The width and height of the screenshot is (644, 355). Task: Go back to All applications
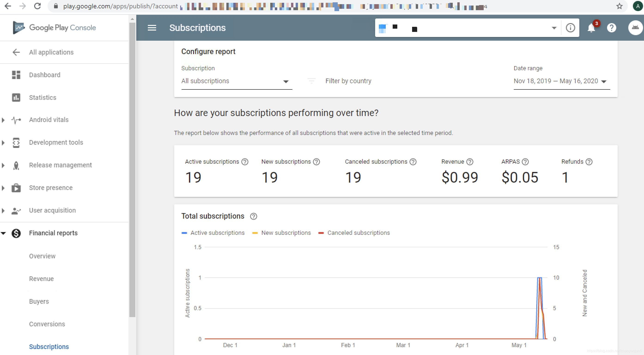click(51, 52)
